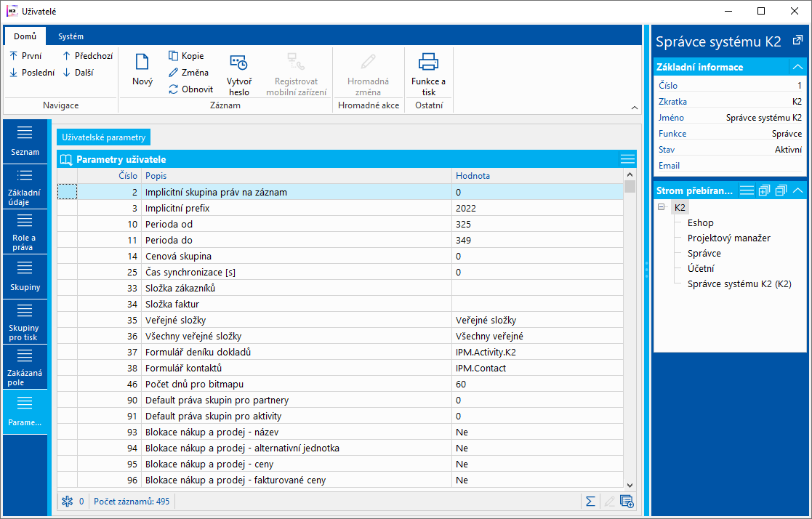Collapse the Základní informace panel
The width and height of the screenshot is (812, 519).
click(x=797, y=67)
